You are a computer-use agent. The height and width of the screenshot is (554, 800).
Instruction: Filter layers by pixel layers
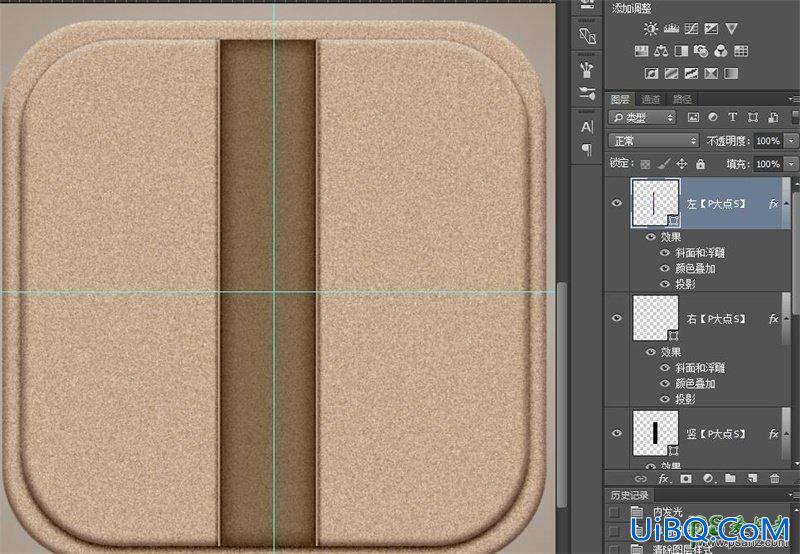(x=693, y=117)
